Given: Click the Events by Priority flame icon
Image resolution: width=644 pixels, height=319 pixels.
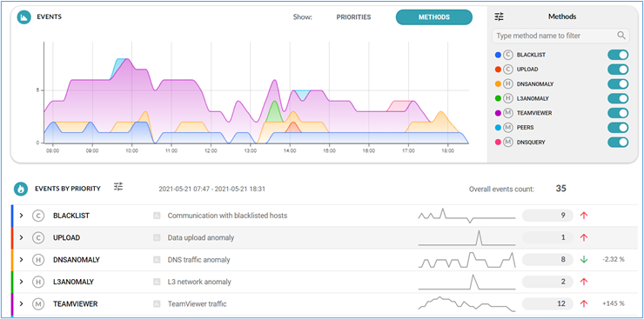Looking at the screenshot, I should coord(21,189).
